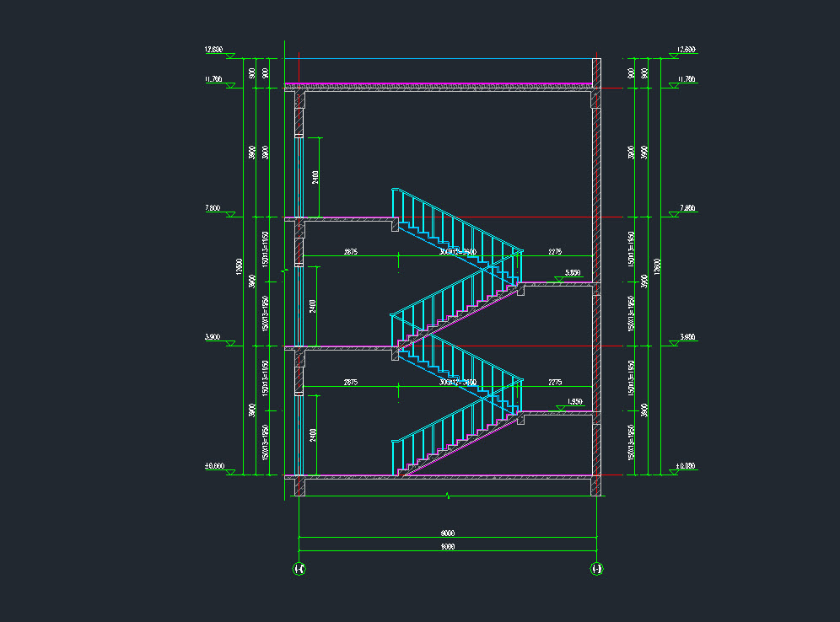Select the 7.800 elevation marker on right

[687, 209]
